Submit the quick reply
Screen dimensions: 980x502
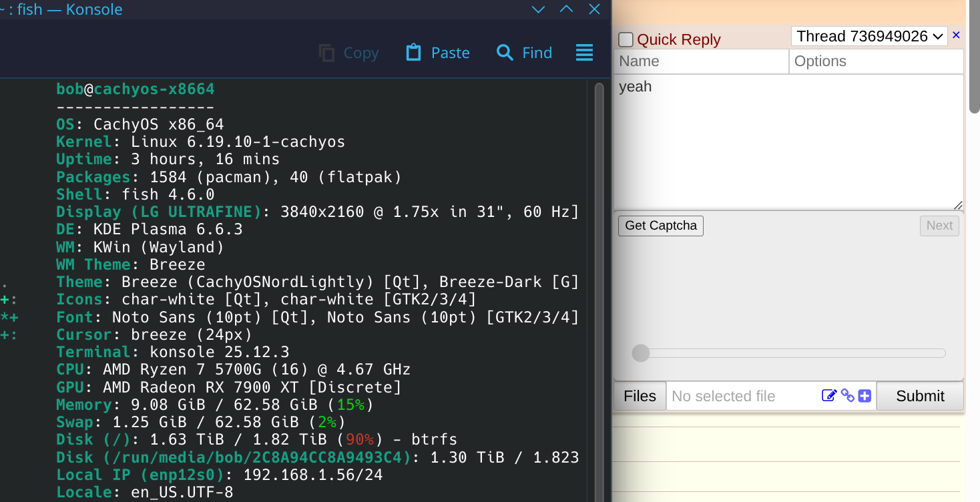click(920, 396)
